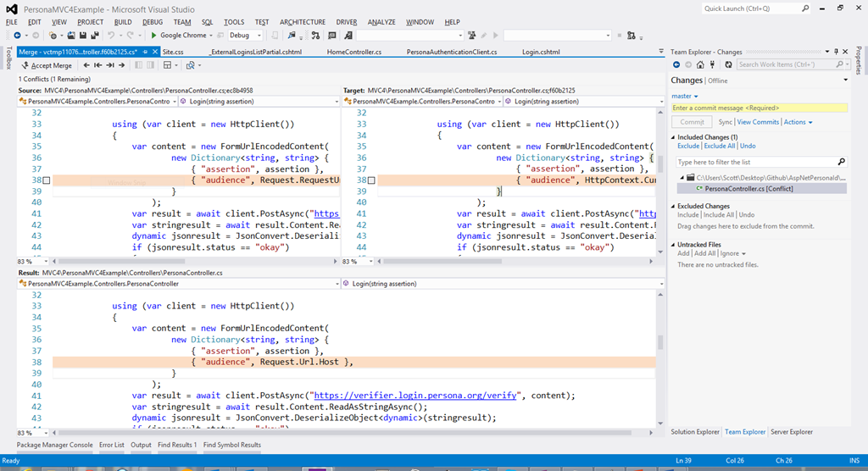Click the Result pane horizontal scrollbar
This screenshot has height=471, width=868.
click(x=346, y=433)
